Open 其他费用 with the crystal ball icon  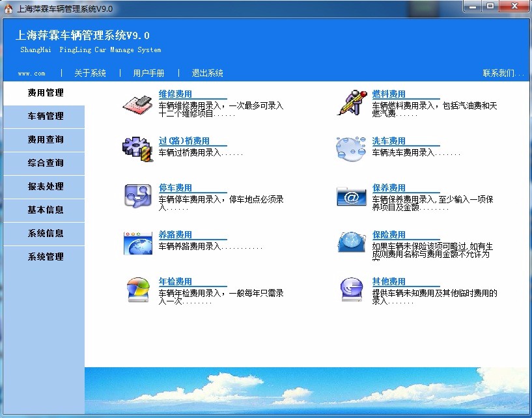(x=350, y=289)
